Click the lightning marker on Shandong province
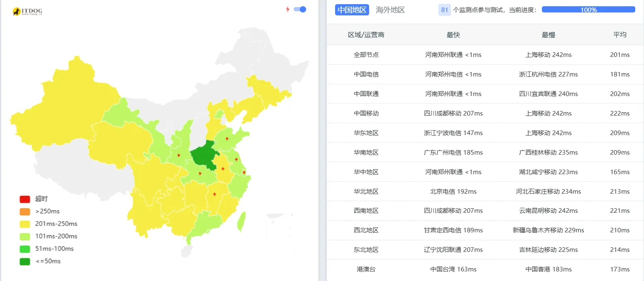The width and height of the screenshot is (644, 281). [227, 139]
